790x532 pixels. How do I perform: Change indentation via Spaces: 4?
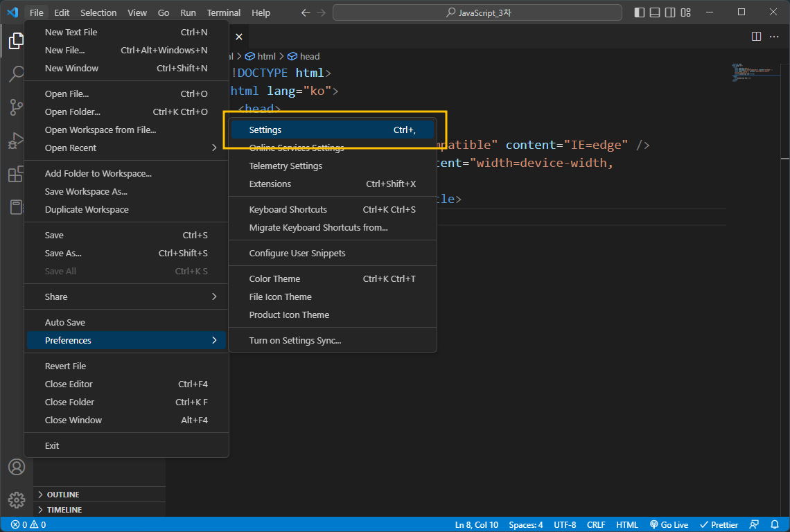pos(525,524)
